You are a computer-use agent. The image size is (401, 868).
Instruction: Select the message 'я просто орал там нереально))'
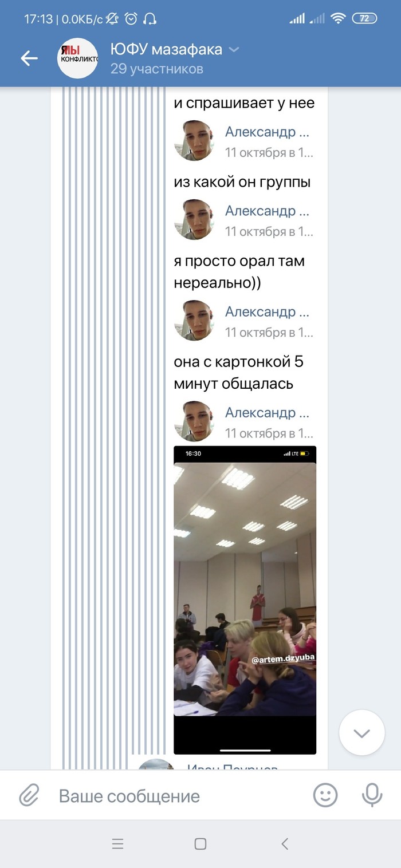(239, 271)
